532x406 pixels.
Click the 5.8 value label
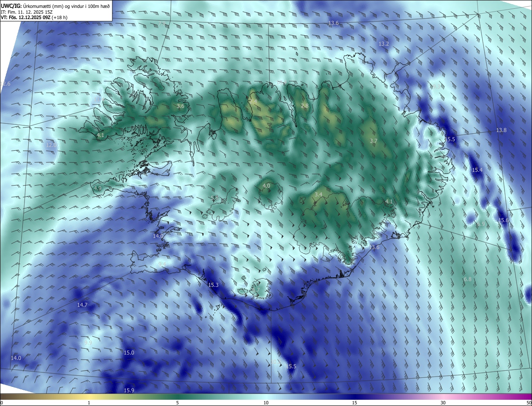coord(214,198)
